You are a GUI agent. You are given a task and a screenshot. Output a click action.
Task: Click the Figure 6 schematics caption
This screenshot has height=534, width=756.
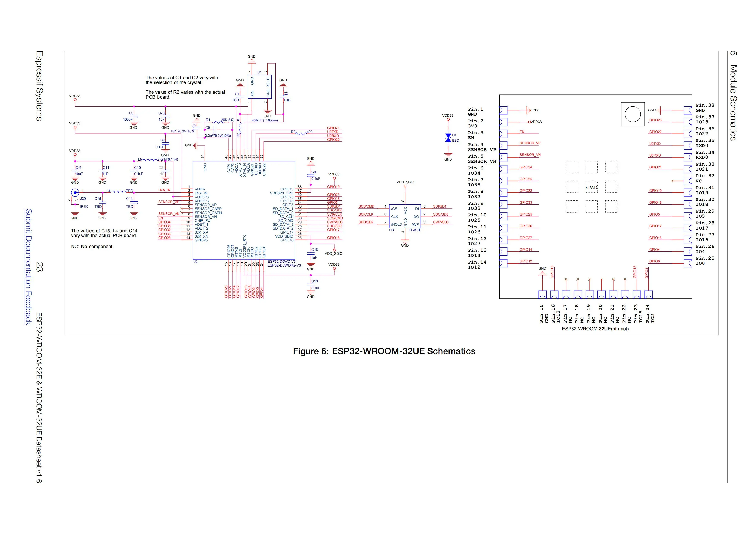click(384, 351)
